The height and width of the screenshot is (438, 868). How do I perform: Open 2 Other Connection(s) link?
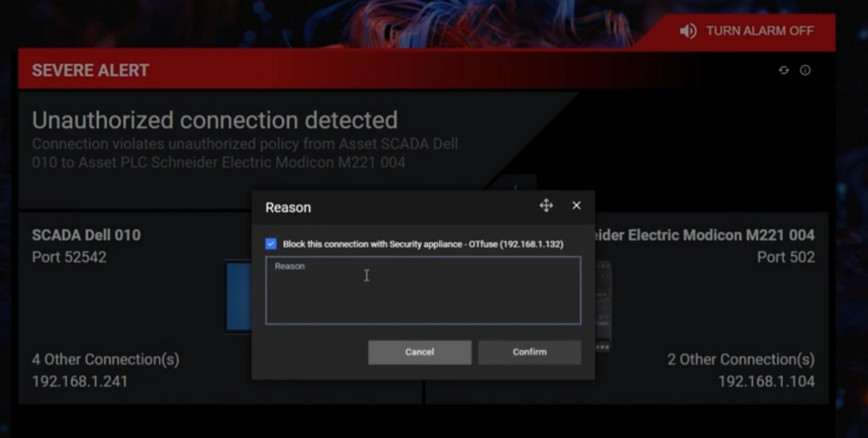741,359
